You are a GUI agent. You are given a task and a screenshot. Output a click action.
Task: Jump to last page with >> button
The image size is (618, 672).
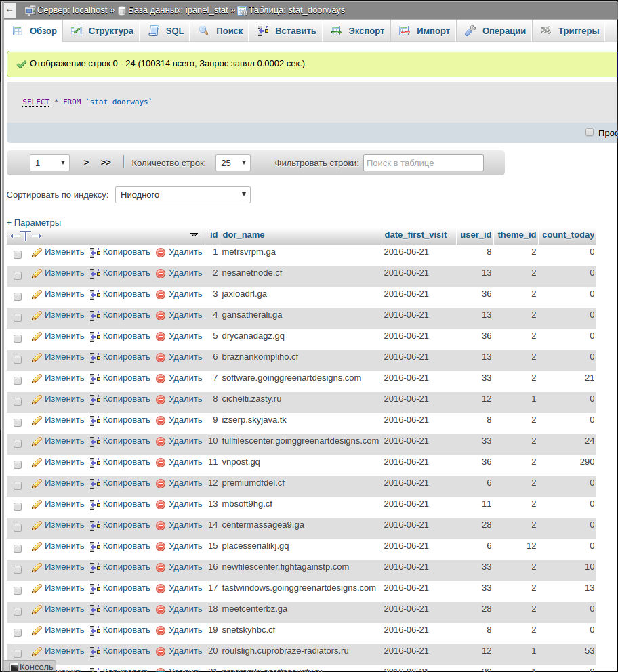click(x=106, y=163)
